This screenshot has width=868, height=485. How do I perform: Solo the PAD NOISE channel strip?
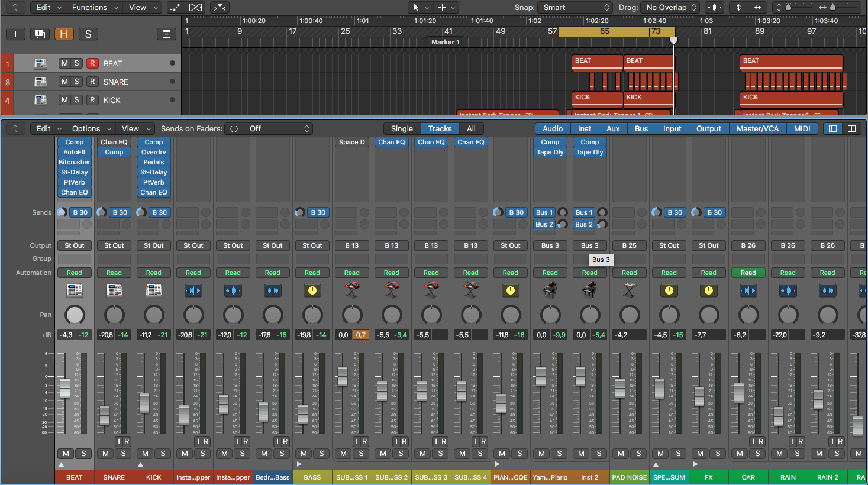[638, 454]
